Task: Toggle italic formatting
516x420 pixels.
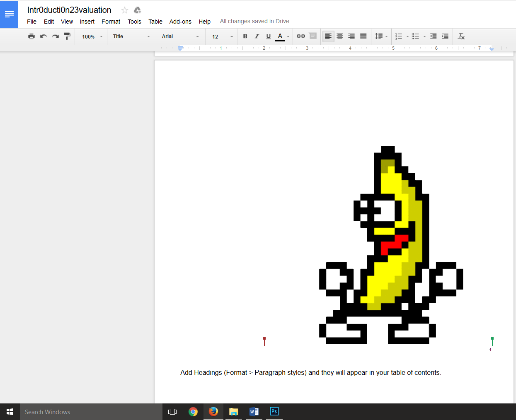Action: point(257,36)
